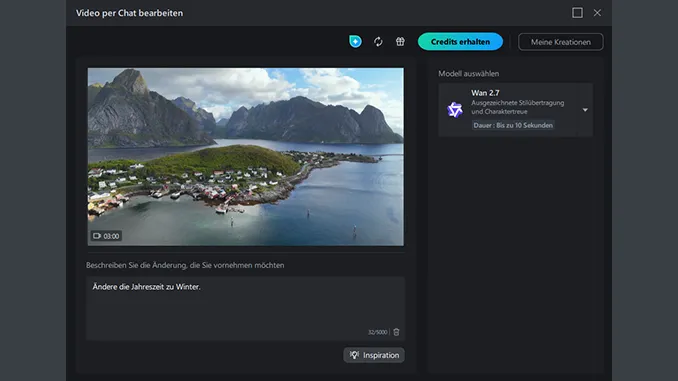Click the Wan 2.7 model logo icon

pyautogui.click(x=454, y=110)
